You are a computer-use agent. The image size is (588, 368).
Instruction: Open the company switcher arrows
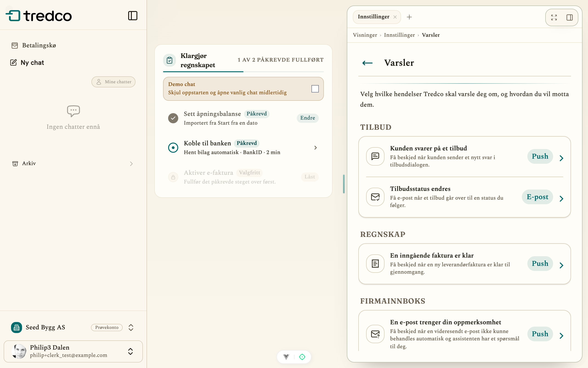click(x=131, y=327)
